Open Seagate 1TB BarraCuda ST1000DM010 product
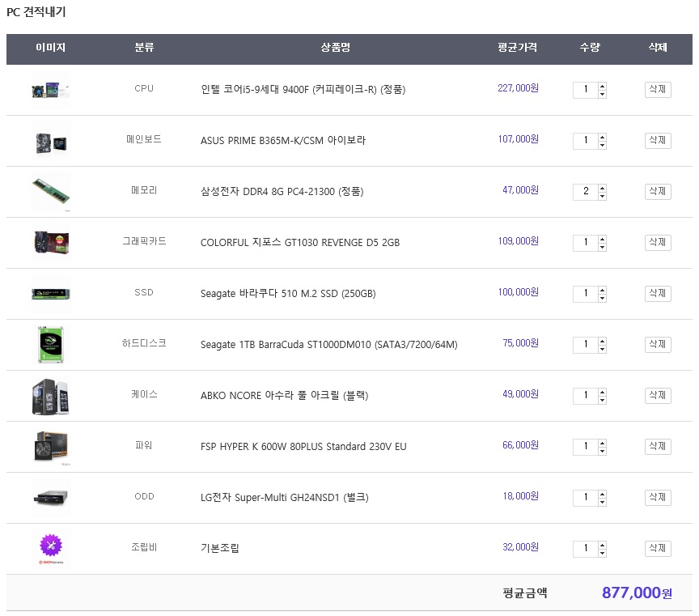This screenshot has height=616, width=699. pos(329,344)
